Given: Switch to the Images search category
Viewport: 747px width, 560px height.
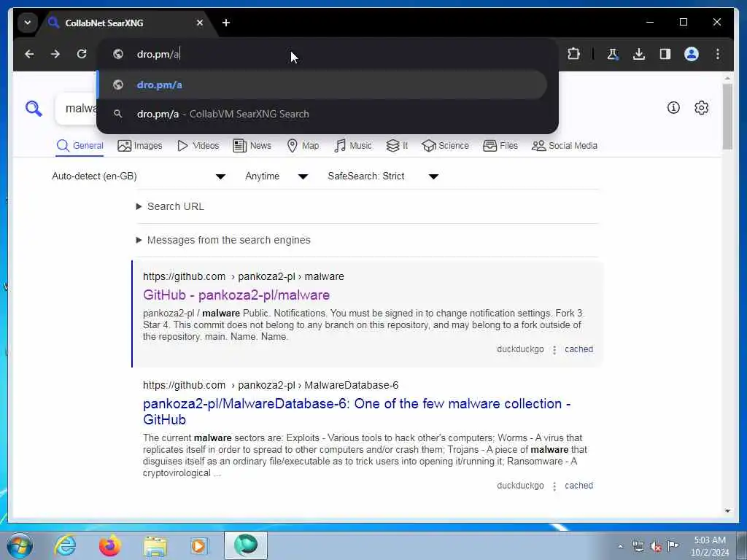Looking at the screenshot, I should tap(140, 146).
